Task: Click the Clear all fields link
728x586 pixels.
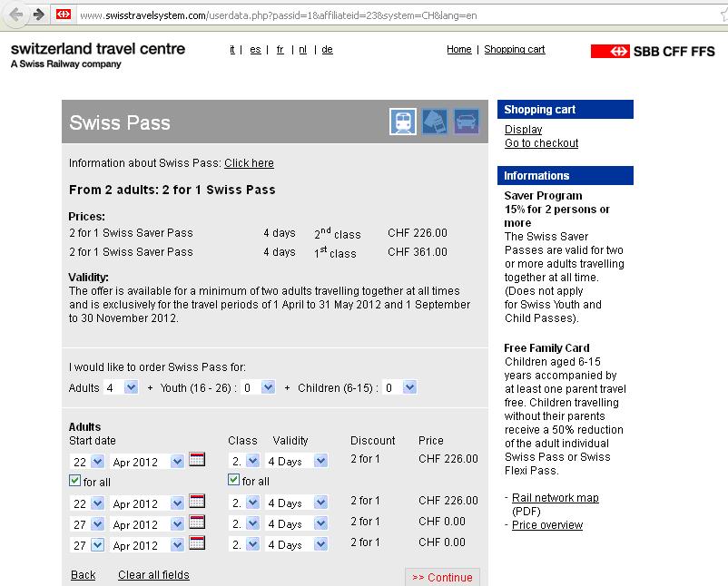Action: point(153,575)
